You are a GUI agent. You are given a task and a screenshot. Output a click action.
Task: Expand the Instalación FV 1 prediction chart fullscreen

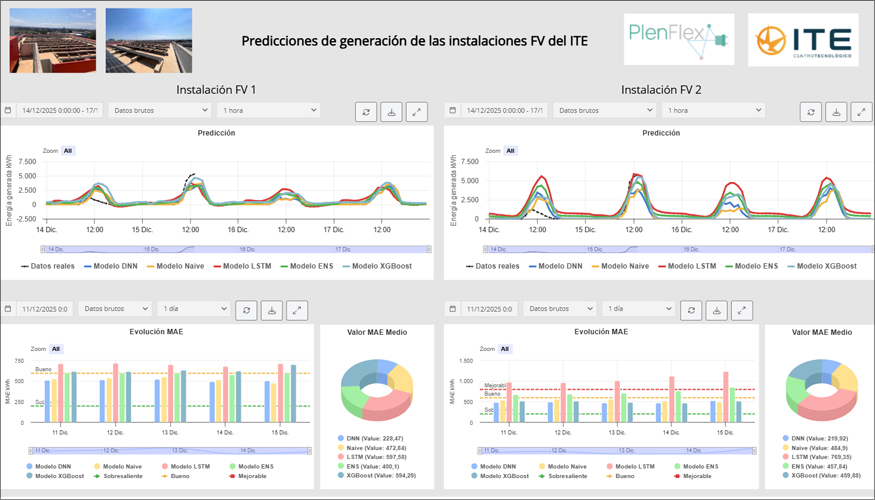[x=418, y=111]
